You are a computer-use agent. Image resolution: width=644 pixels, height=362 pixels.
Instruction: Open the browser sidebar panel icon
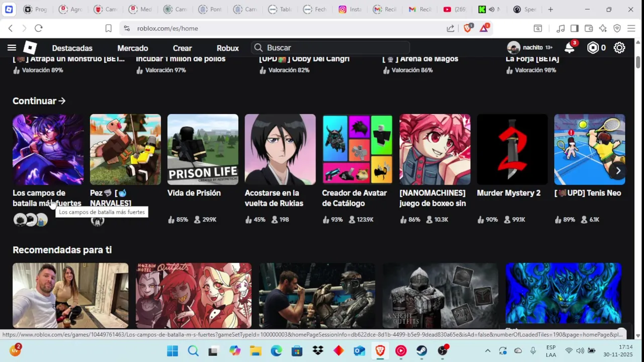click(x=575, y=28)
